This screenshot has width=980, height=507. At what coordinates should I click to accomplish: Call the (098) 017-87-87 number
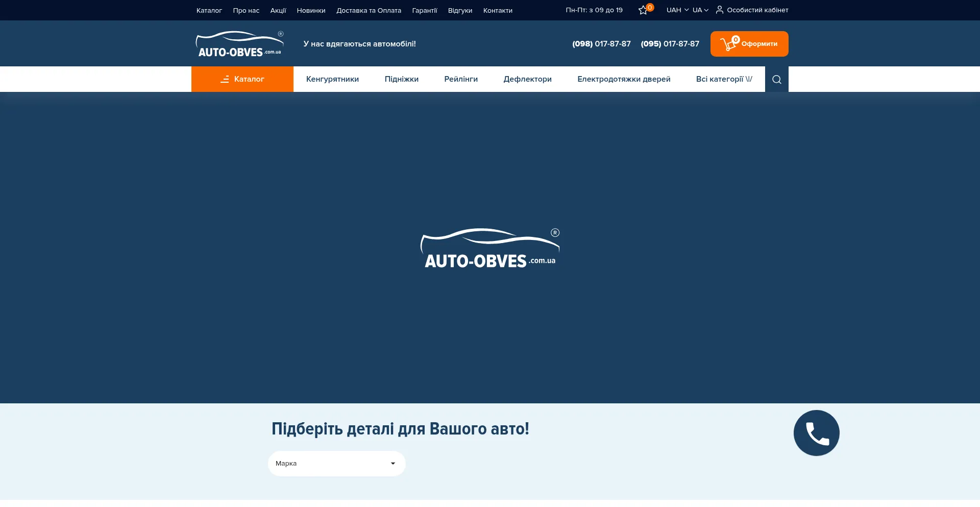tap(601, 44)
